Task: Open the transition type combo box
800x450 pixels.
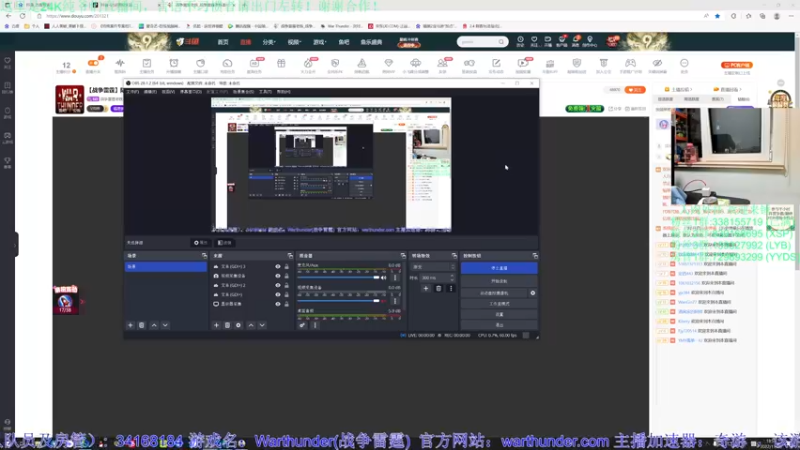Action: tap(433, 267)
